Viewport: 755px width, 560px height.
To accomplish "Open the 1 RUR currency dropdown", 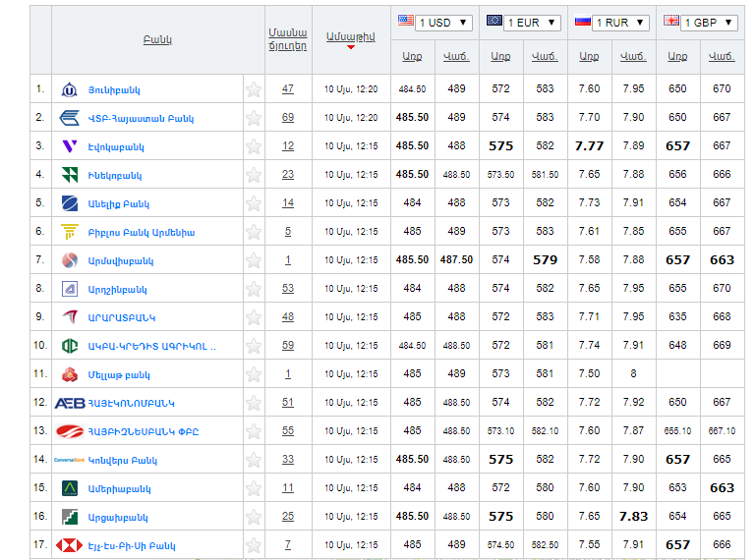I will click(620, 23).
